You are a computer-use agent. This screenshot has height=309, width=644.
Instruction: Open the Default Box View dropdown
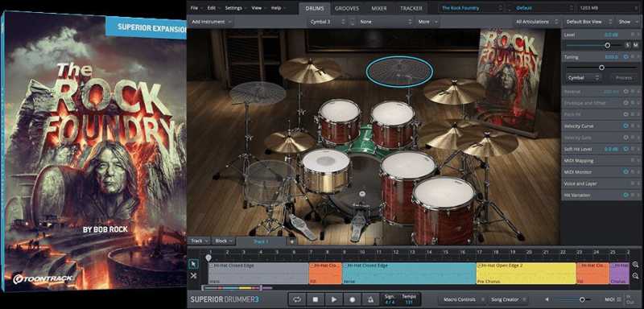(588, 22)
